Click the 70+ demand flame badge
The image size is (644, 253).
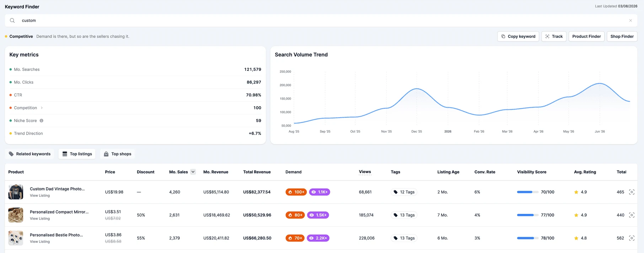295,238
